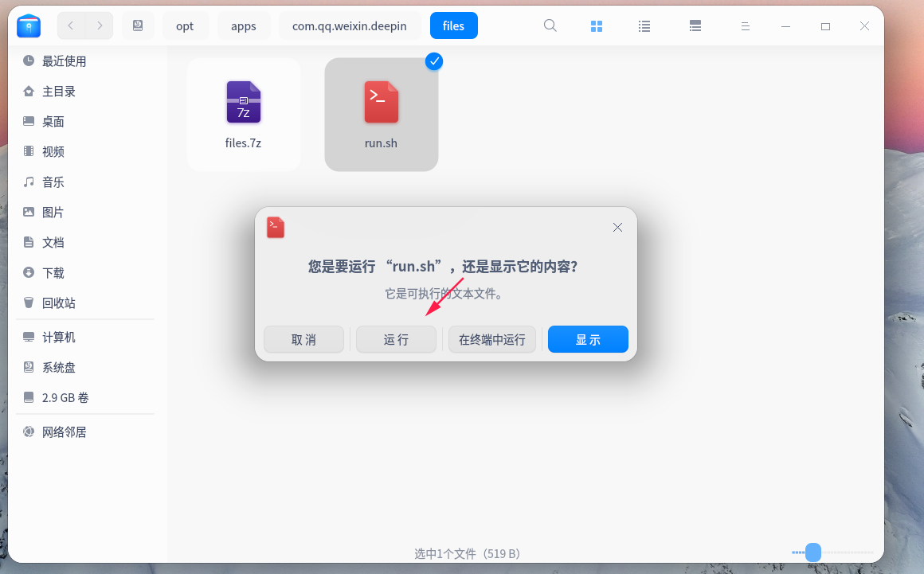Image resolution: width=924 pixels, height=574 pixels.
Task: Navigate to com.qq.weixin.deepin breadcrumb
Action: tap(350, 26)
